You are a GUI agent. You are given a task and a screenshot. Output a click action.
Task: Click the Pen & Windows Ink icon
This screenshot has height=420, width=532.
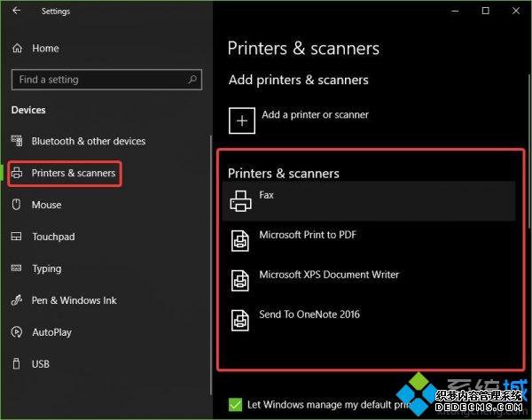17,300
